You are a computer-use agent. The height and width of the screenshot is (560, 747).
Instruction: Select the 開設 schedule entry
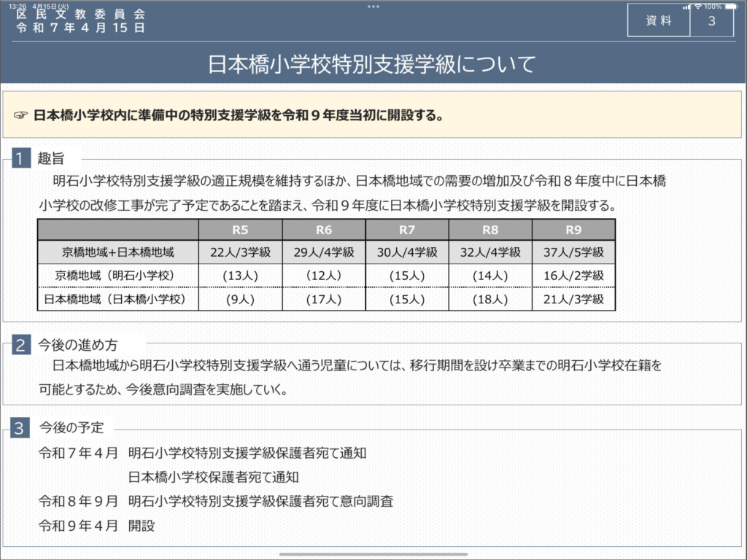tap(142, 526)
